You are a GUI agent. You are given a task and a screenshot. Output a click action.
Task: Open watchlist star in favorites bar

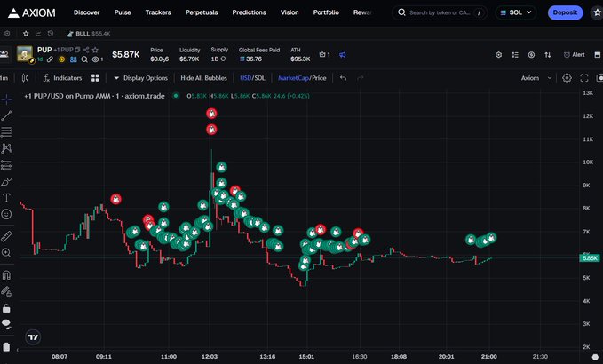click(26, 34)
